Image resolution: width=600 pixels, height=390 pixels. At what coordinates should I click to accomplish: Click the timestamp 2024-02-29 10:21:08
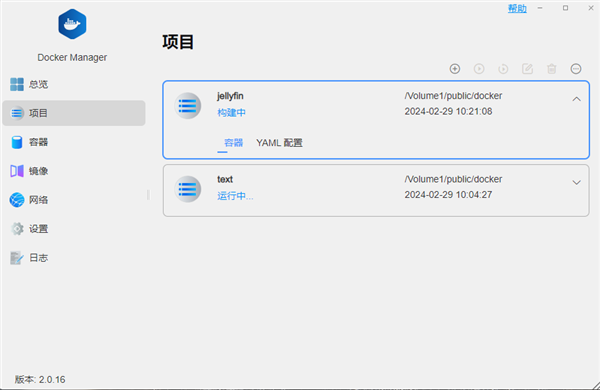[x=448, y=111]
